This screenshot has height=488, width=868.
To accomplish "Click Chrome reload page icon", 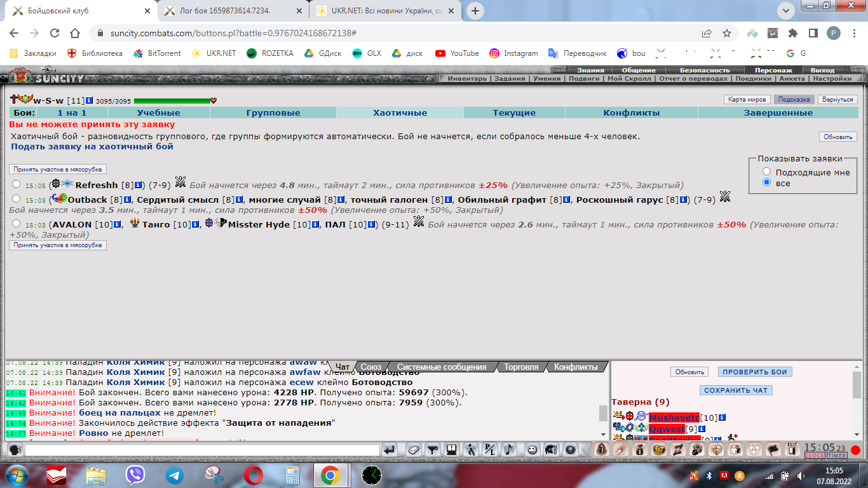I will click(x=54, y=33).
